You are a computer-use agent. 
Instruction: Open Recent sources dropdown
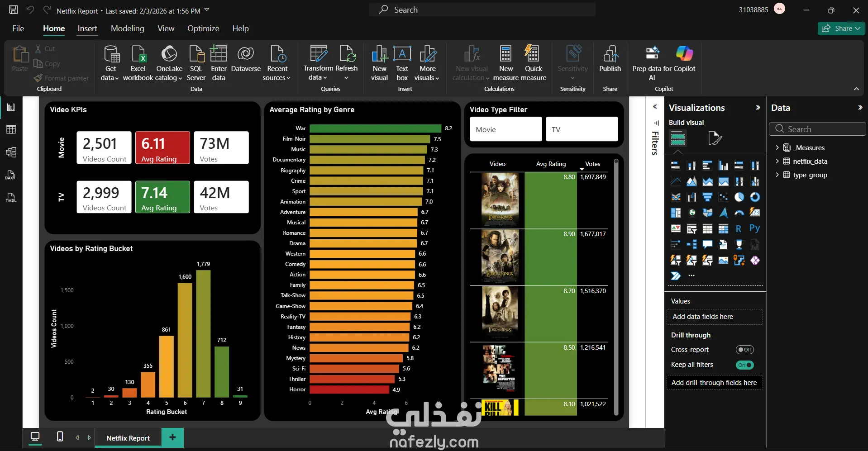[x=277, y=63]
